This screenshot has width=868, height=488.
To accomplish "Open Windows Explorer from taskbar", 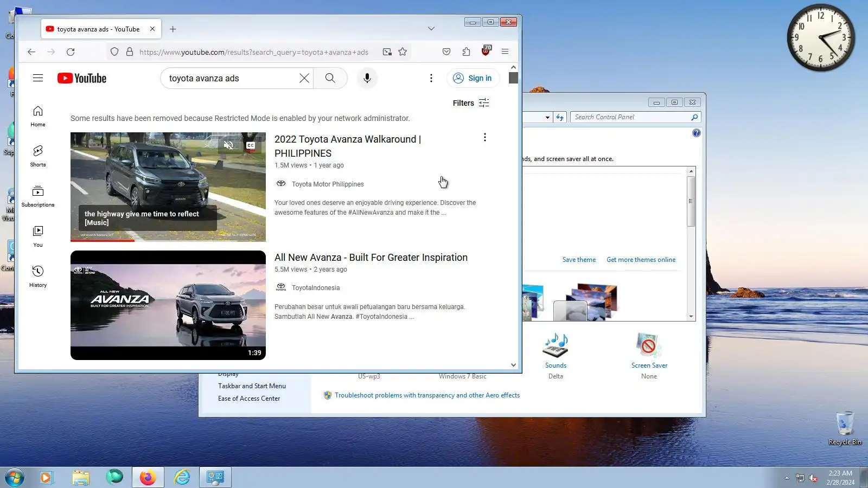I will [81, 478].
